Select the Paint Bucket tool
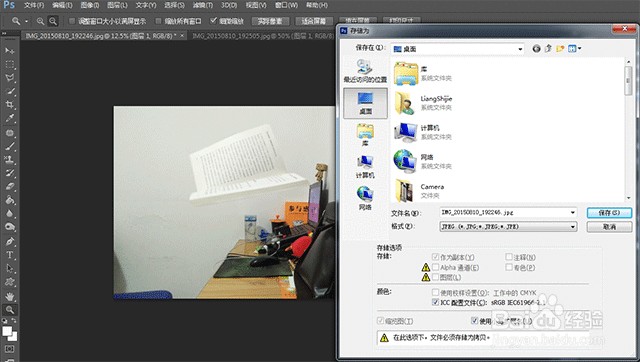 tap(9, 200)
